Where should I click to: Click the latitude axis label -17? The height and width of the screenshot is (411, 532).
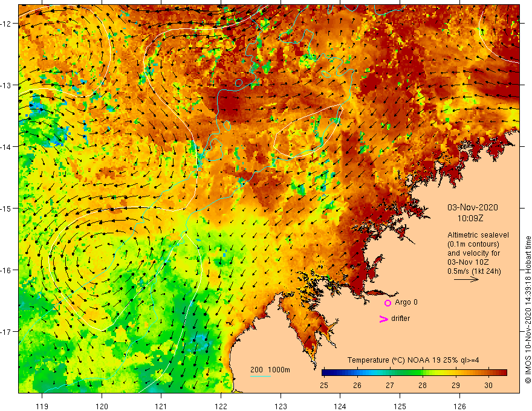point(6,332)
